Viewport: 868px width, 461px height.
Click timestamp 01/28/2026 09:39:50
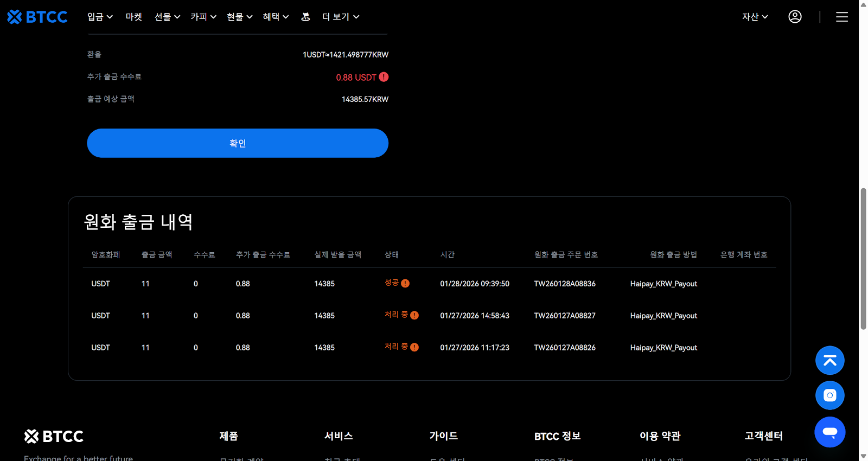pyautogui.click(x=475, y=284)
